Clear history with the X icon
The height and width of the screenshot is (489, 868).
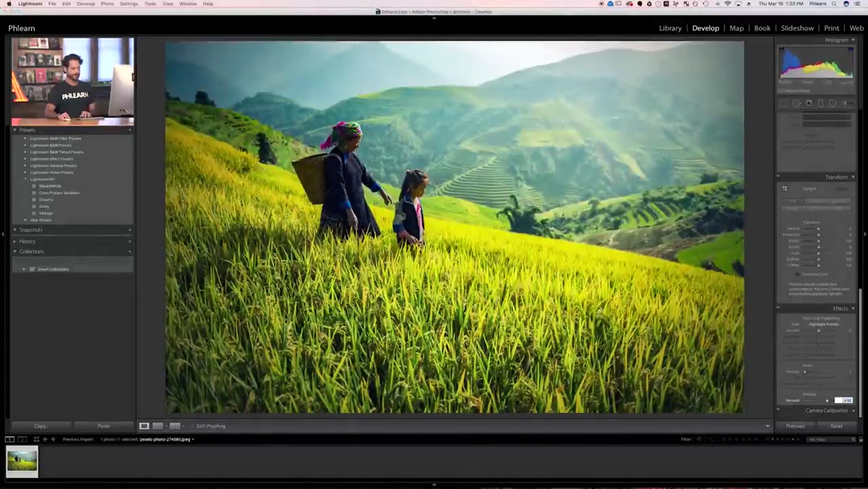[129, 241]
